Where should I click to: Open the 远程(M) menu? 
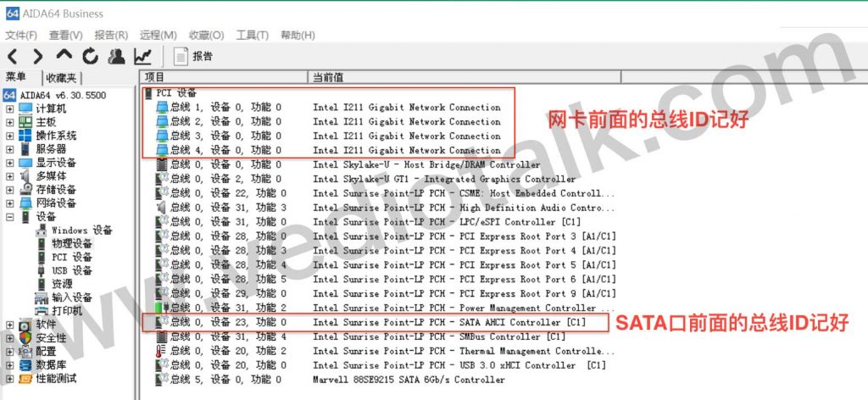(x=158, y=35)
